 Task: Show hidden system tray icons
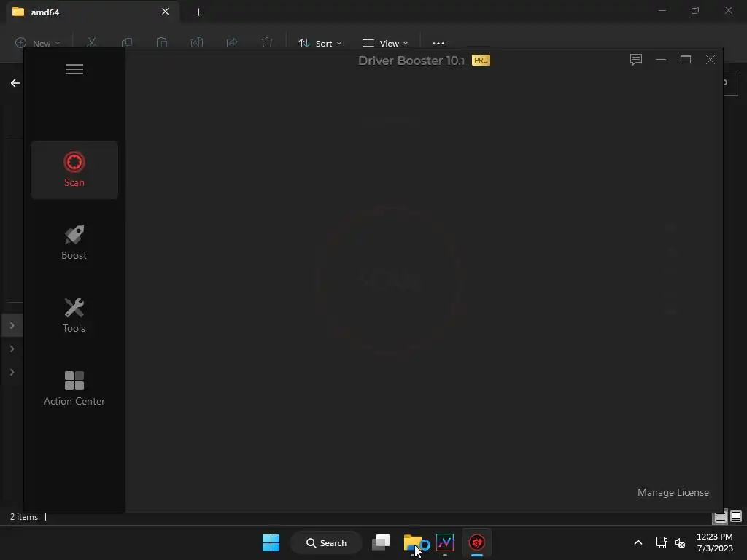(638, 542)
